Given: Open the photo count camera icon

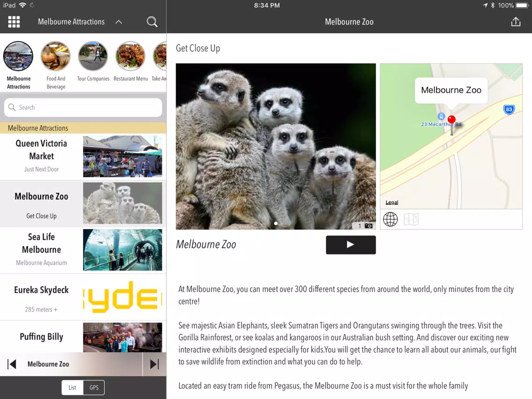Looking at the screenshot, I should pos(369,226).
